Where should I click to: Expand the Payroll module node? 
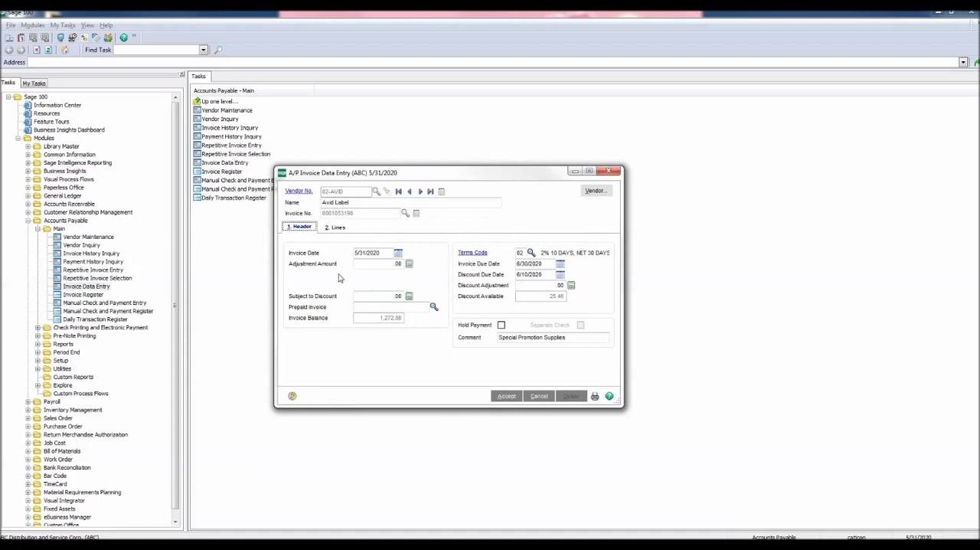pyautogui.click(x=28, y=401)
